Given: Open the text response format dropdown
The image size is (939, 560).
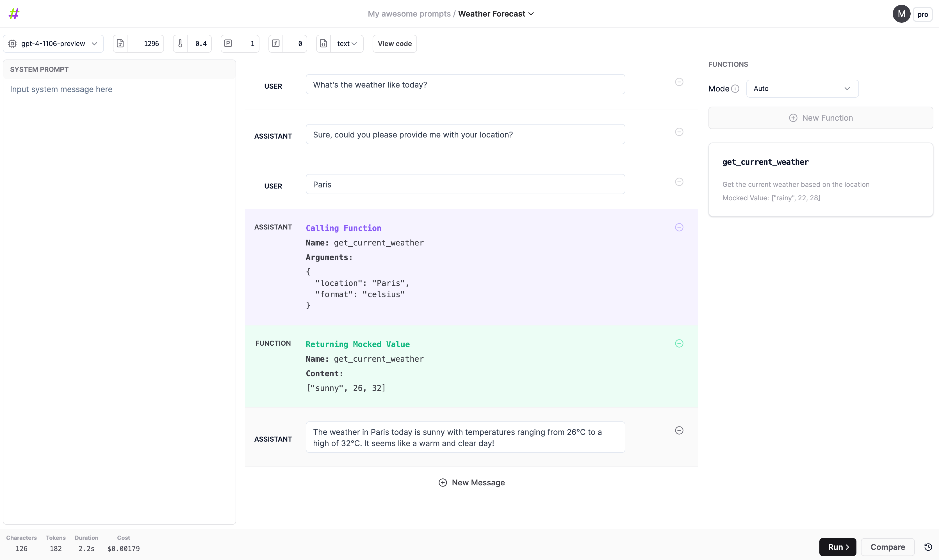Looking at the screenshot, I should 347,43.
